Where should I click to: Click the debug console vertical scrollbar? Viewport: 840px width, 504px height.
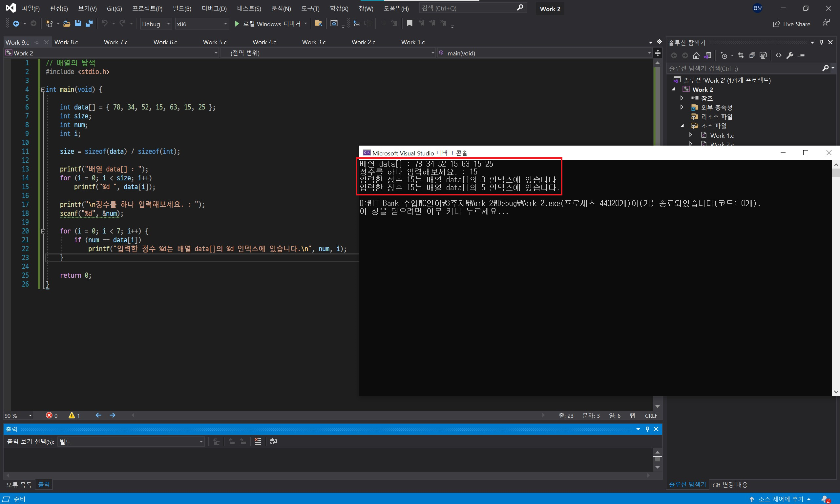[836, 278]
